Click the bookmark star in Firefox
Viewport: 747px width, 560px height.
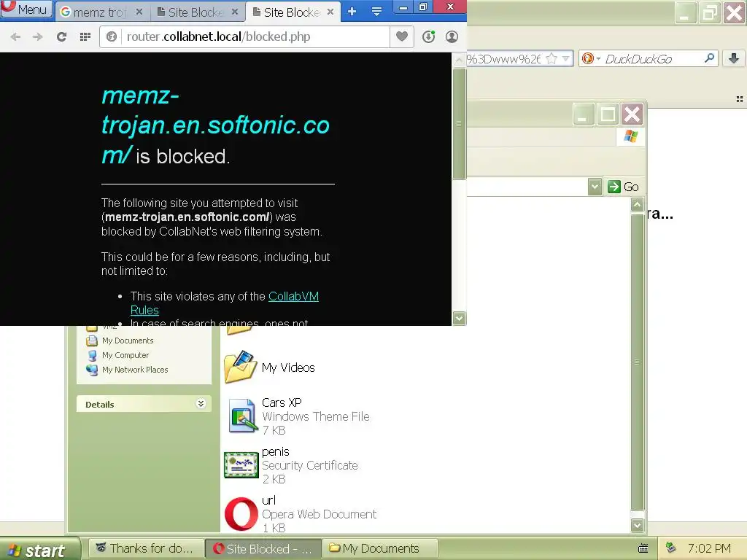551,58
